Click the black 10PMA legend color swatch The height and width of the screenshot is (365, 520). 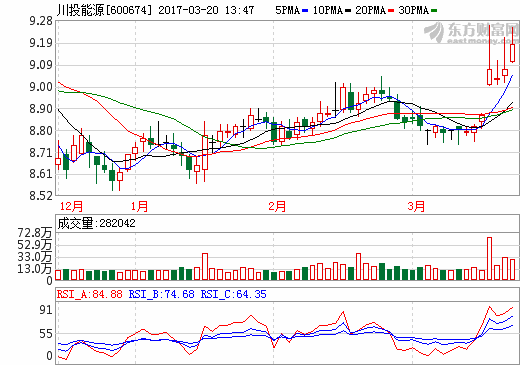[x=348, y=11]
